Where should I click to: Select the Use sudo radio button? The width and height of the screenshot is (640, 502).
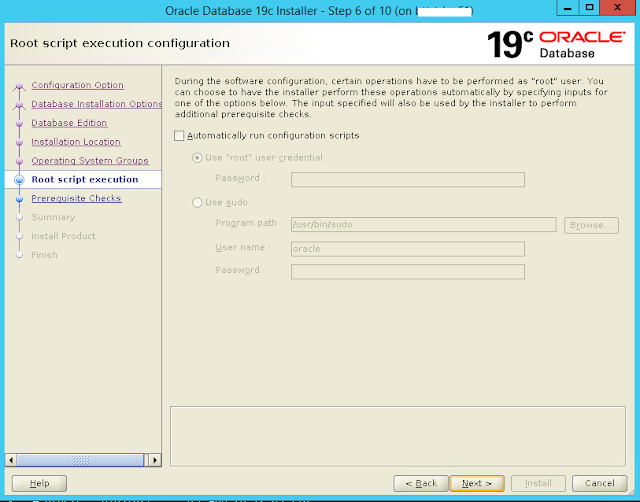(x=197, y=202)
